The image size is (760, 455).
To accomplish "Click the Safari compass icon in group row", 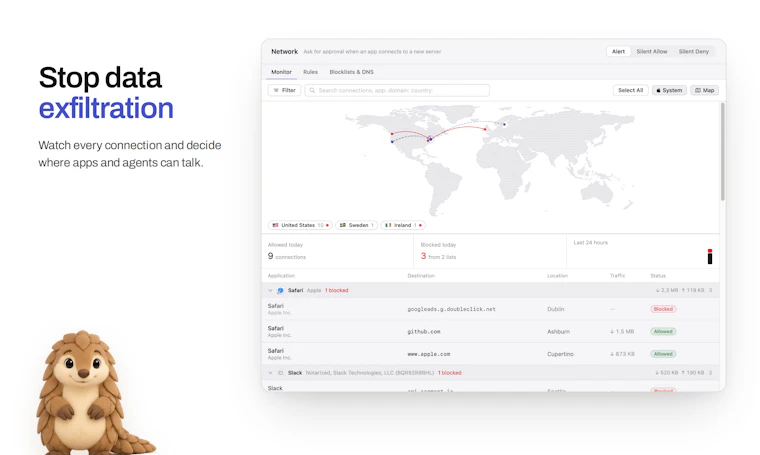I will tap(280, 291).
